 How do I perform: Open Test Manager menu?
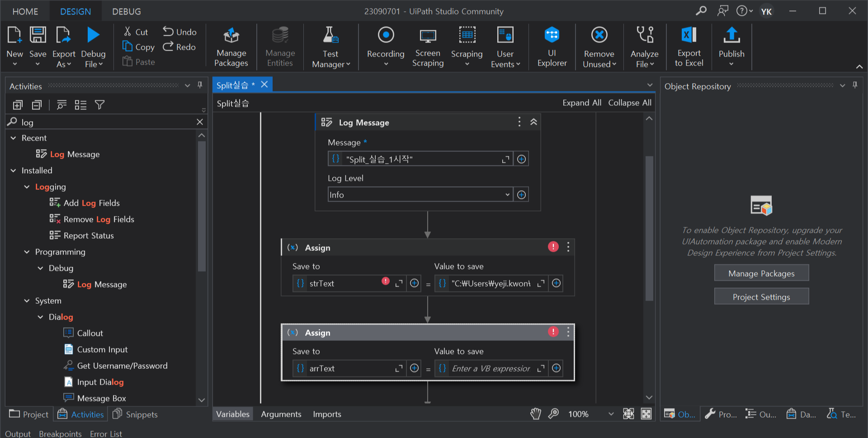pos(331,47)
